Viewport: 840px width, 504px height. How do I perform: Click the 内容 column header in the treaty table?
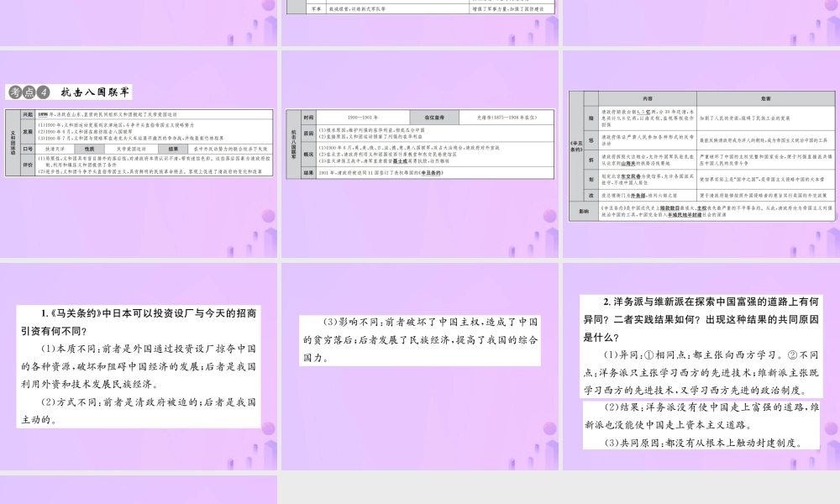pos(642,98)
